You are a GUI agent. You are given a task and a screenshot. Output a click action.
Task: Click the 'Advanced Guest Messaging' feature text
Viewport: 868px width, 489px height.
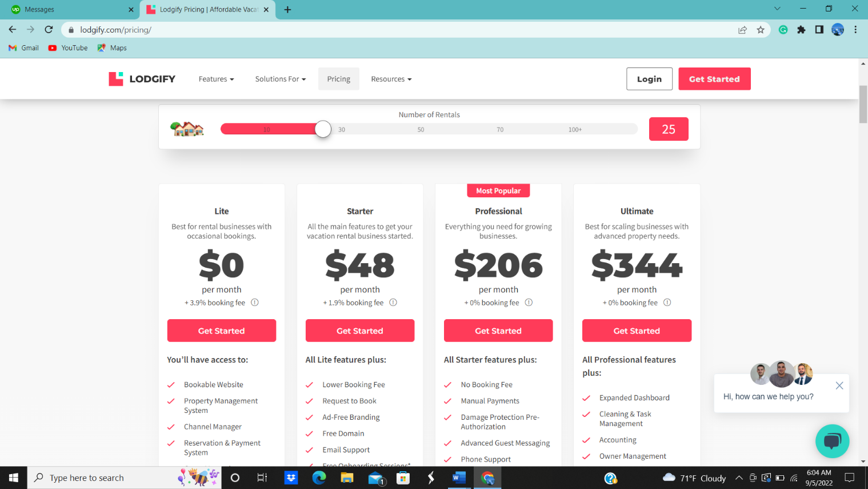click(x=505, y=443)
